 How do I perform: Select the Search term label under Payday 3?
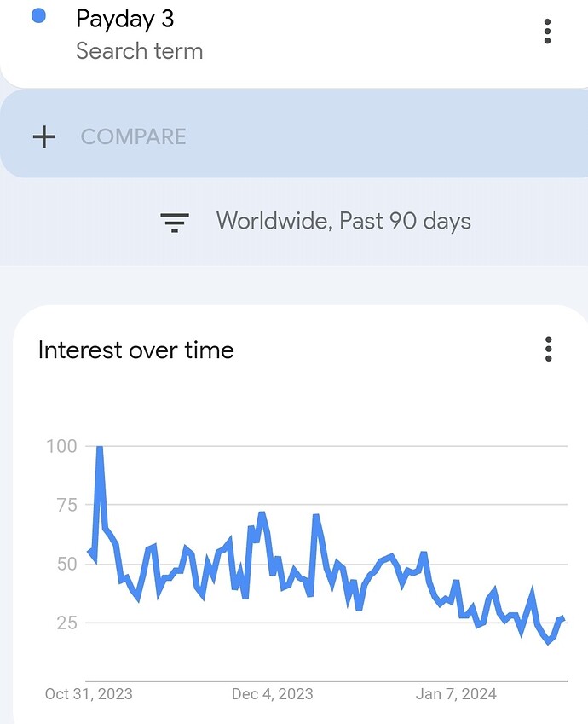tap(140, 51)
